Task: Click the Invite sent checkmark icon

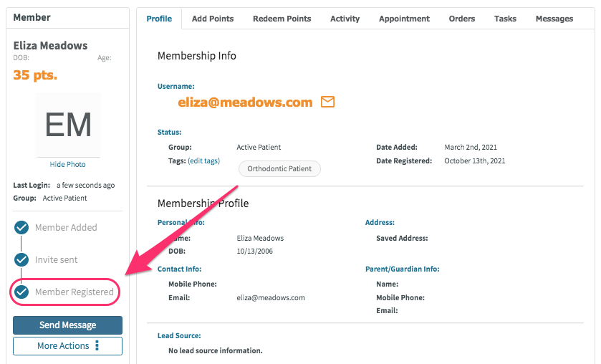Action: point(21,259)
